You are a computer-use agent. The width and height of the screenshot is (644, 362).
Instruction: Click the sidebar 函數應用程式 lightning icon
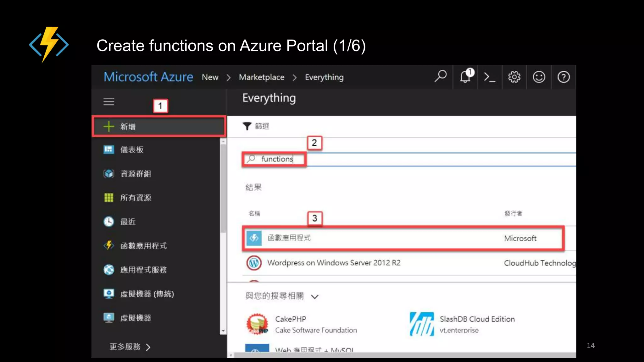click(109, 245)
